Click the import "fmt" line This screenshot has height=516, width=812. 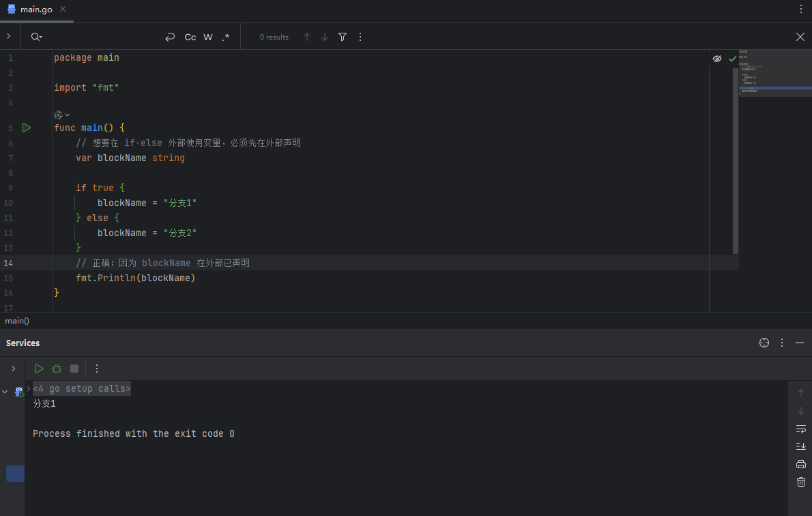pos(87,87)
